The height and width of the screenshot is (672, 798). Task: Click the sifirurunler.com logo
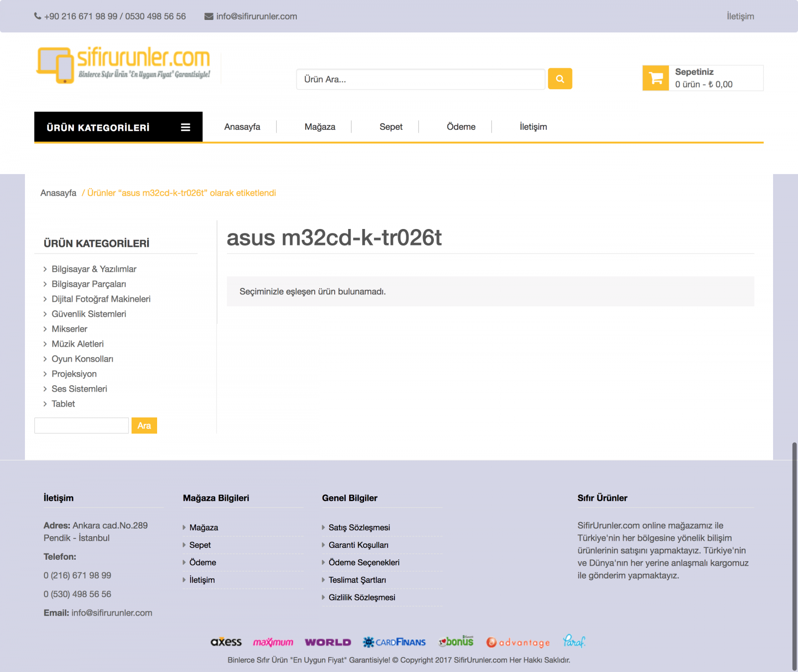tap(124, 65)
